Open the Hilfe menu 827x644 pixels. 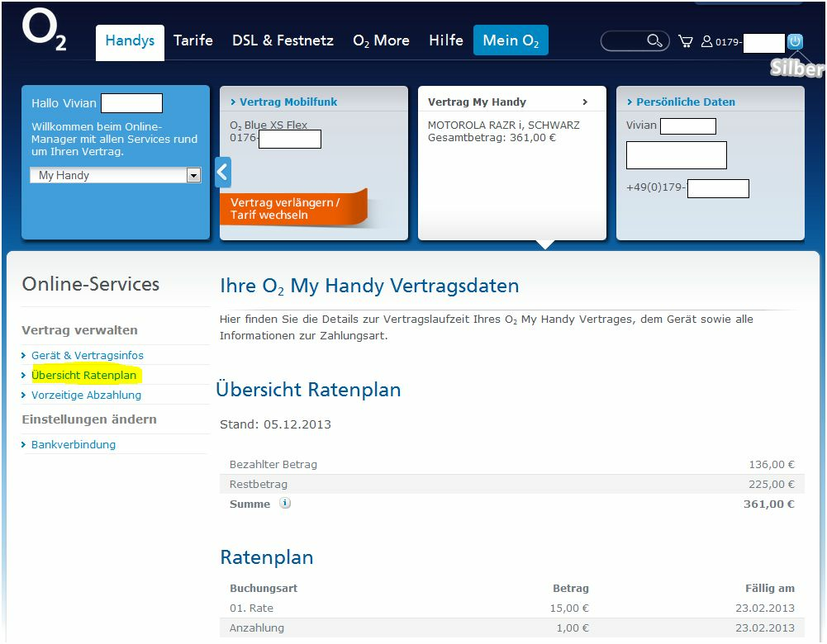pos(445,40)
